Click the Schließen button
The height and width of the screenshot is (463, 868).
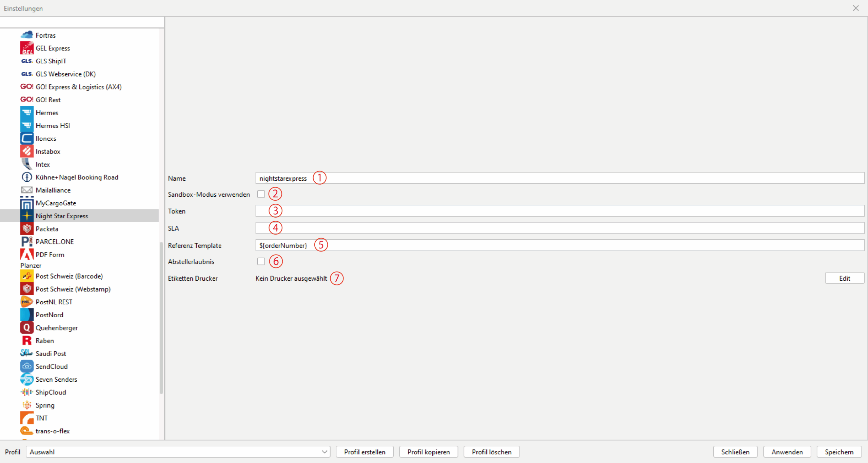[x=735, y=452]
